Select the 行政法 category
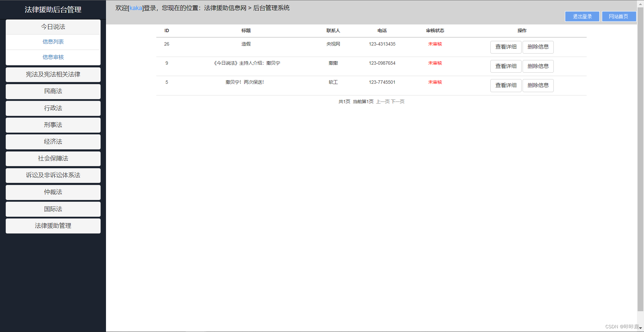The width and height of the screenshot is (644, 332). point(53,108)
